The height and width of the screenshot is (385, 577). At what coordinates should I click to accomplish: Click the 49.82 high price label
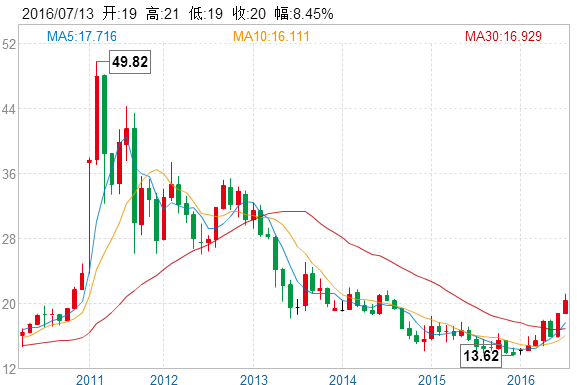pyautogui.click(x=130, y=62)
